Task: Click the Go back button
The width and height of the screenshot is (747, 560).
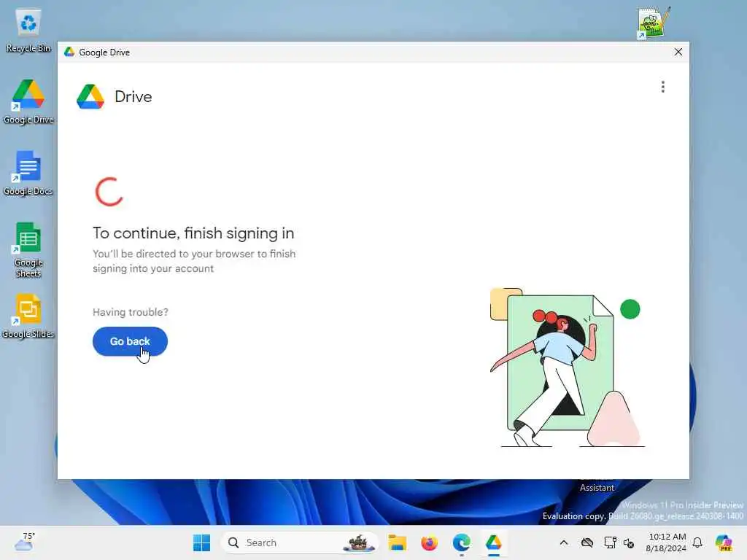Action: pyautogui.click(x=130, y=341)
